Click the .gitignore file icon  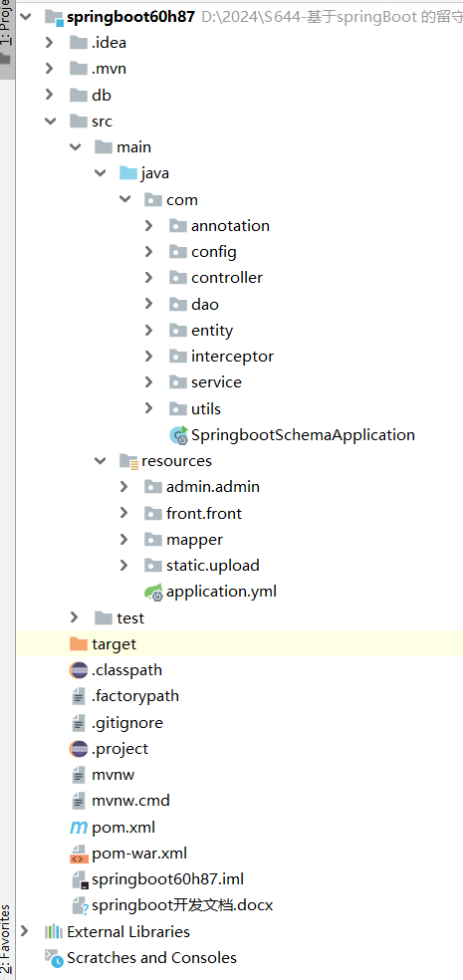pyautogui.click(x=79, y=722)
